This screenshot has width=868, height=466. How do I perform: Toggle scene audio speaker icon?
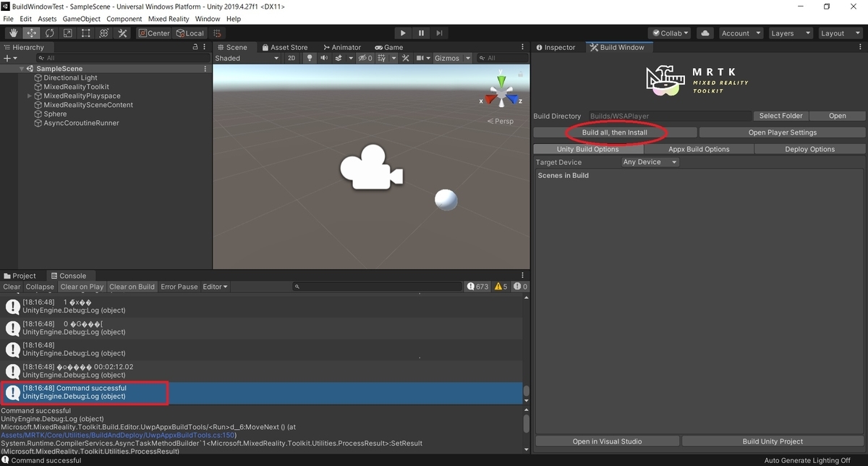click(x=324, y=58)
